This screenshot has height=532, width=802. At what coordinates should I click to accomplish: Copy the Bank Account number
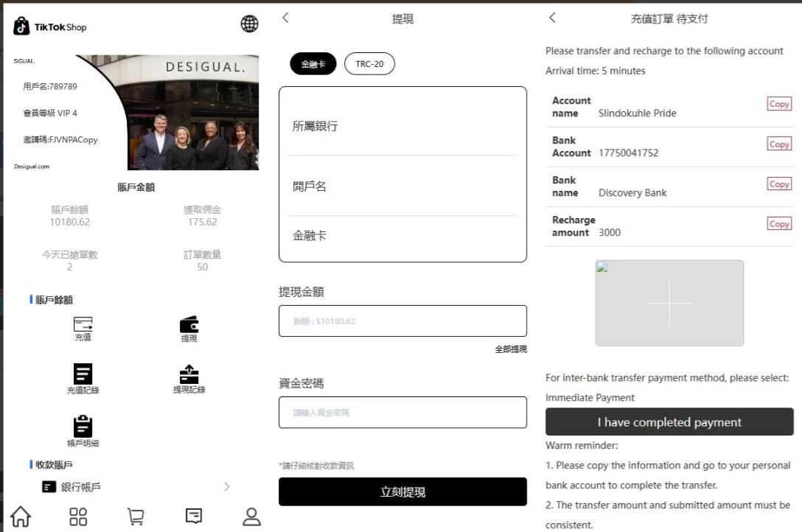coord(779,144)
